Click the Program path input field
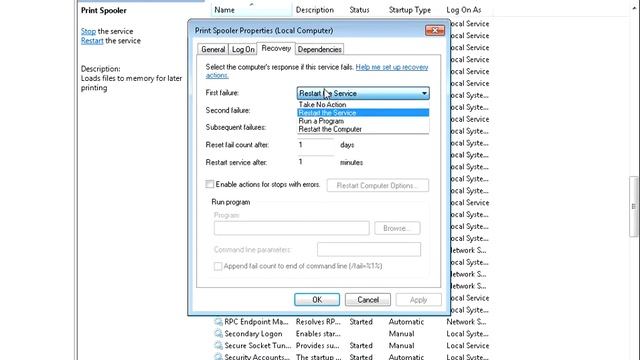Screen dimensions: 640x360 (291, 228)
